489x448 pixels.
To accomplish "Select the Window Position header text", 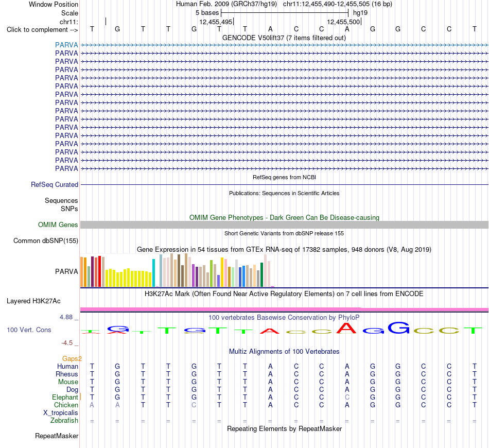I will point(54,4).
